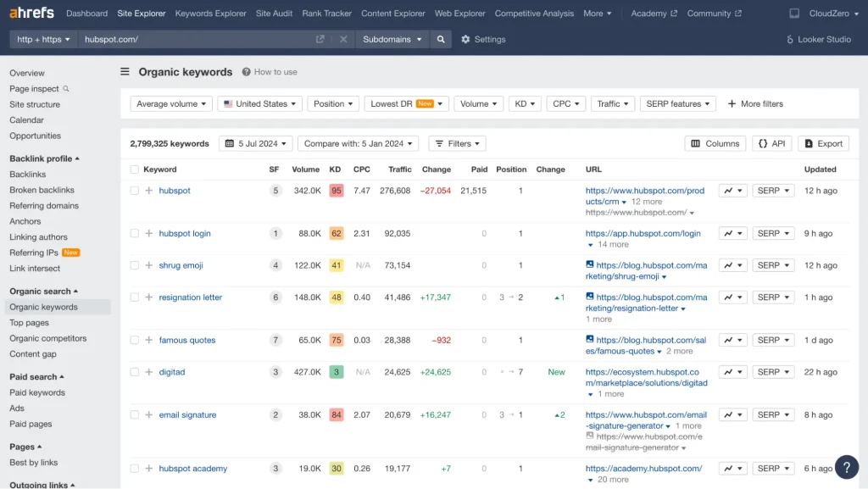The width and height of the screenshot is (868, 489).
Task: Tick the checkbox next to famous quotes
Action: pyautogui.click(x=134, y=339)
